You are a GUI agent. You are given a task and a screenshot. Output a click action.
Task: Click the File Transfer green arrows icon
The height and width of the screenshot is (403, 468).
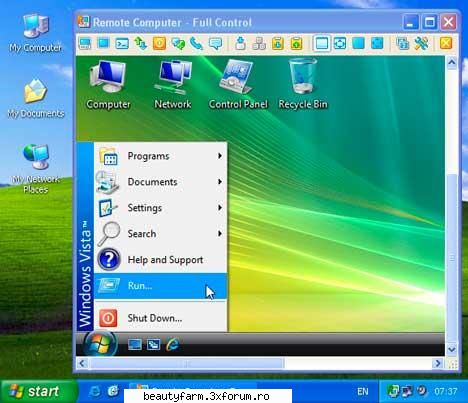pos(141,44)
